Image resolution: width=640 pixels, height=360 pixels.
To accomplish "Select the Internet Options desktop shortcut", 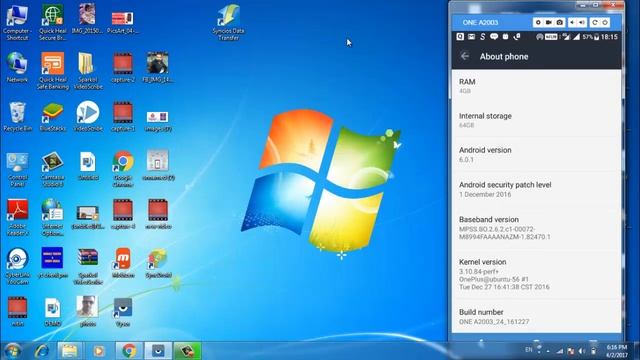I will coord(53,218).
